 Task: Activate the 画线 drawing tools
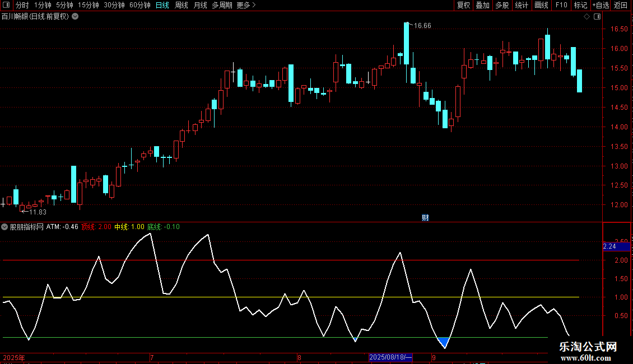(x=541, y=5)
